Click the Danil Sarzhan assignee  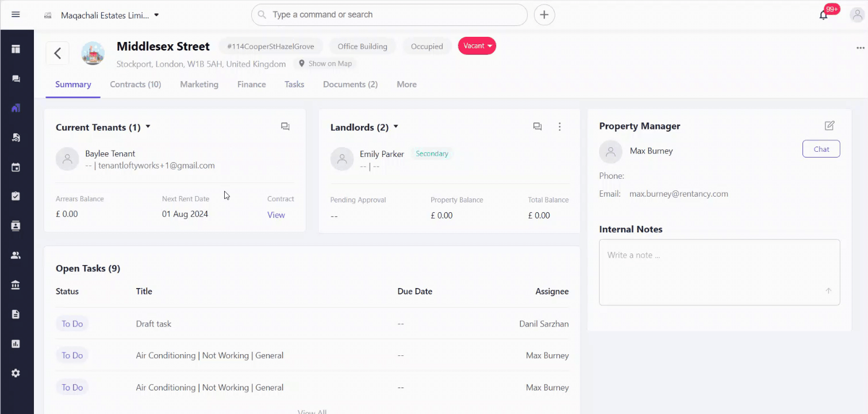pos(544,324)
